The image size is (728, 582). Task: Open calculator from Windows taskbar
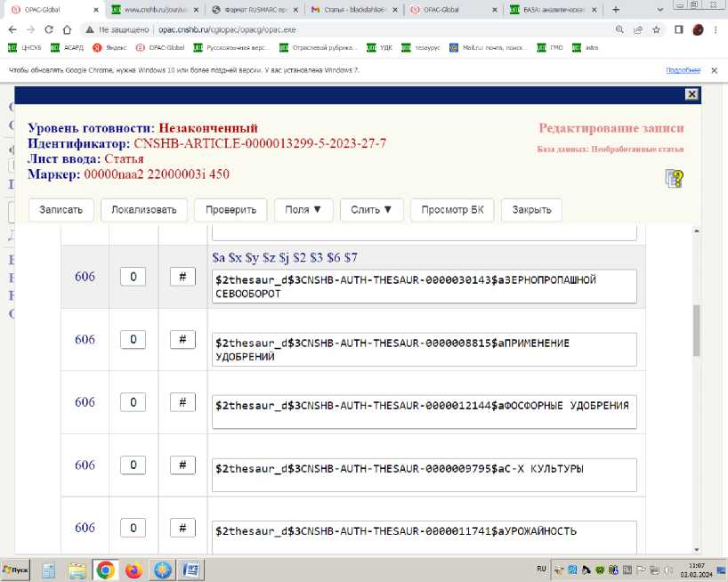48,570
